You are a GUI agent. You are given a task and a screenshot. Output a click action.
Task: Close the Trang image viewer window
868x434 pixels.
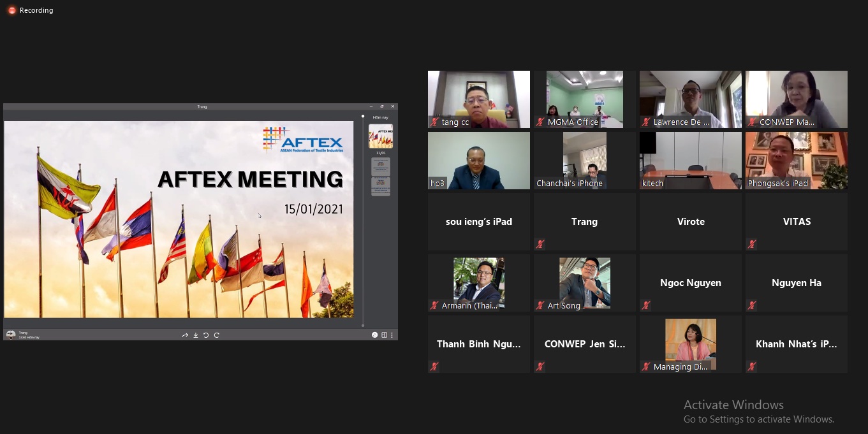(393, 106)
